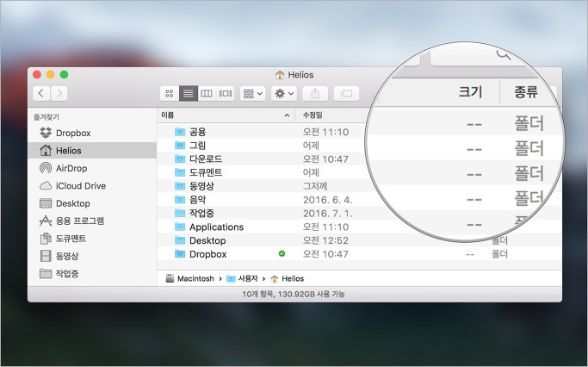
Task: Click the 폴더 kind cell of Dropbox row
Action: (x=499, y=254)
